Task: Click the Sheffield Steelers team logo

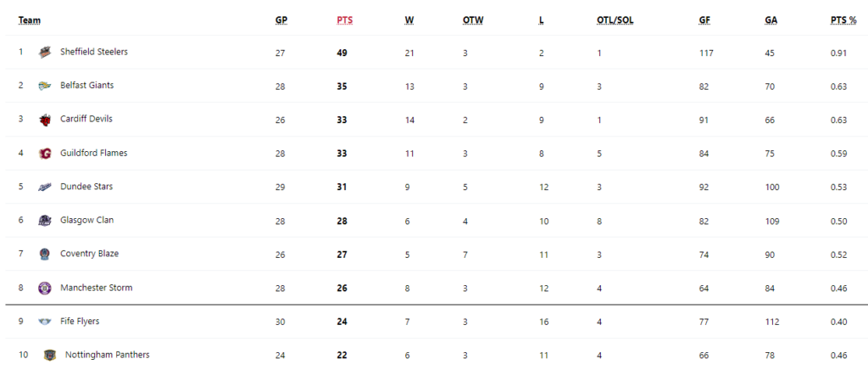Action: click(45, 52)
